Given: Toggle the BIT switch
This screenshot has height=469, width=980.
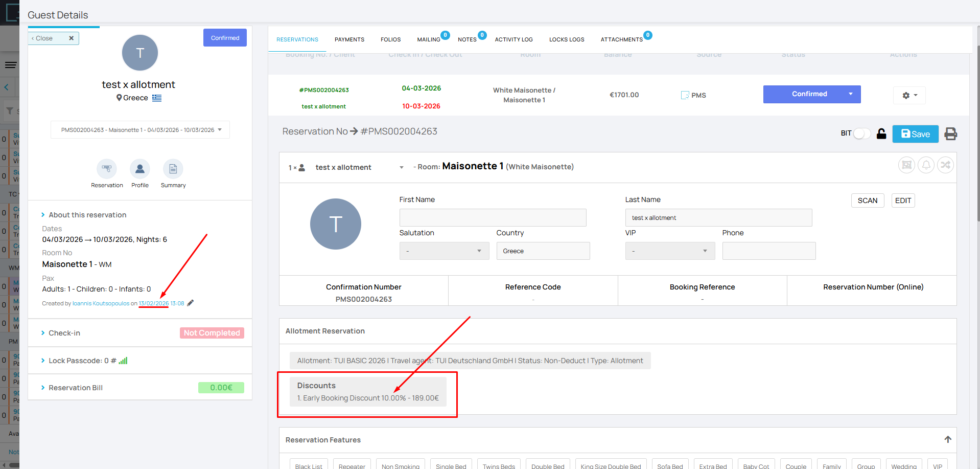Looking at the screenshot, I should [x=861, y=133].
